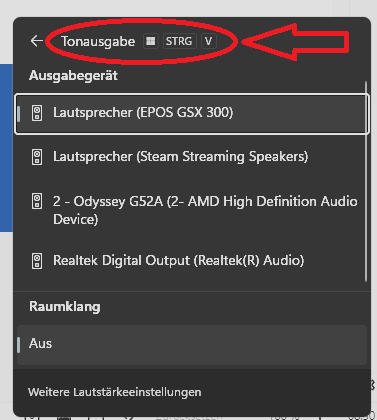Go back using the arrow beside Tonausgabe

pos(36,41)
